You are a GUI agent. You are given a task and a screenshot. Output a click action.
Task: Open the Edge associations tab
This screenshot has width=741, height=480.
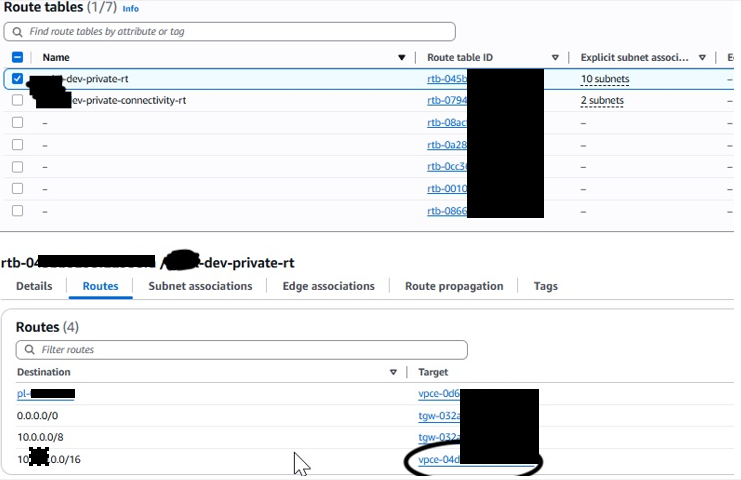click(328, 286)
